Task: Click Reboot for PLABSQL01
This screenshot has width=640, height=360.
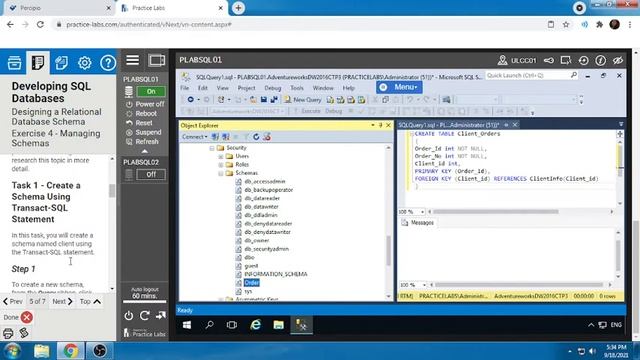Action: tap(142, 113)
